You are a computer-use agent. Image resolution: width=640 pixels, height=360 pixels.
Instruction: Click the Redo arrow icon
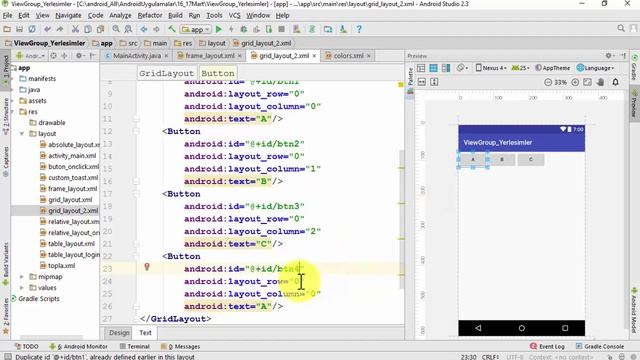pos(60,29)
